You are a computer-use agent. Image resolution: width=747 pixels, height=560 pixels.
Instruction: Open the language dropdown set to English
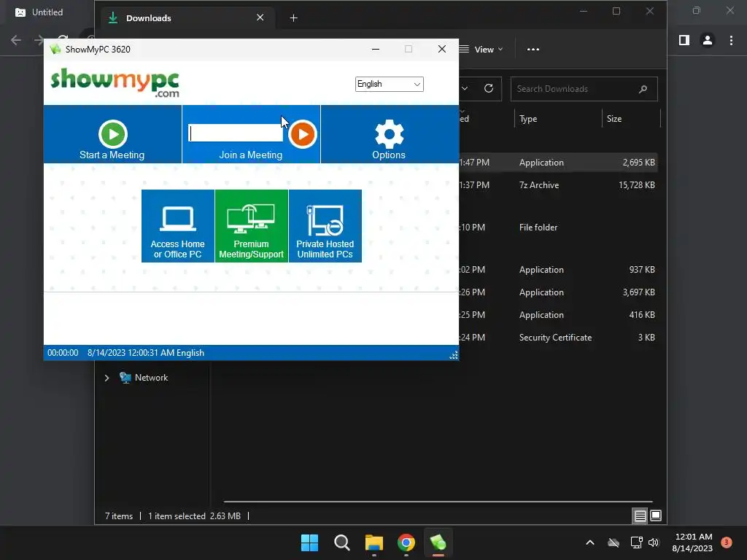(x=390, y=85)
